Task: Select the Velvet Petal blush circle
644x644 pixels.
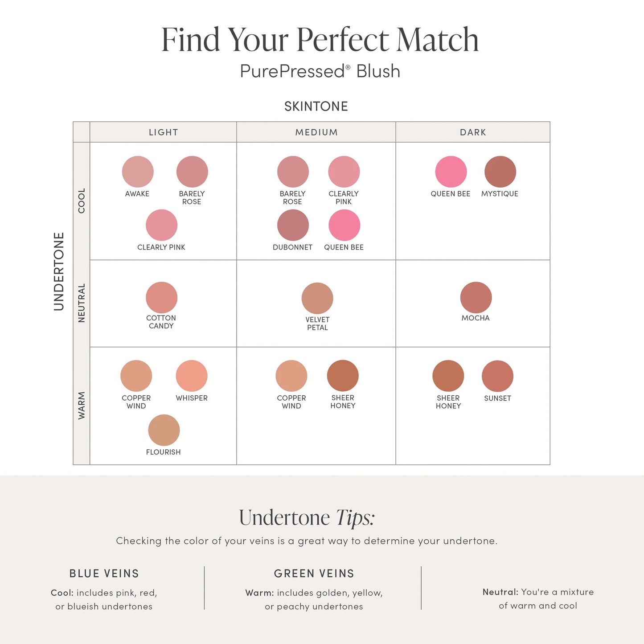Action: 317,298
